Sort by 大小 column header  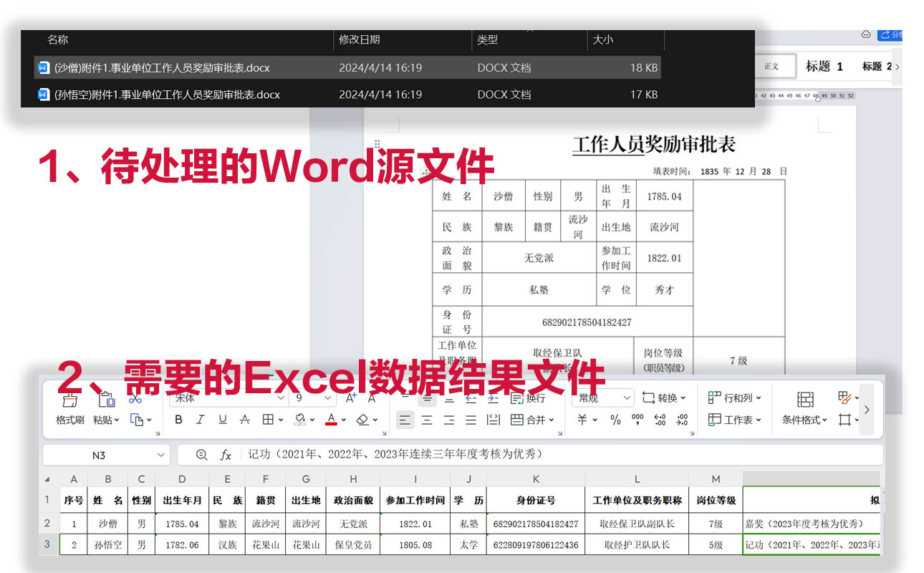603,40
